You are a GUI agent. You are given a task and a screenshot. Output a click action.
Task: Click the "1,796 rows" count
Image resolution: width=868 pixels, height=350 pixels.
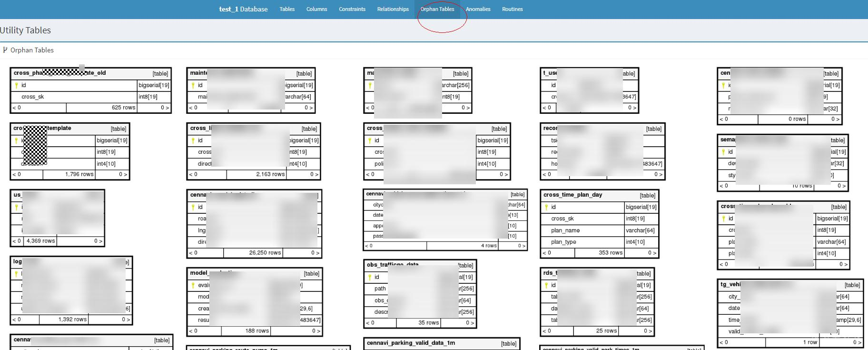79,174
